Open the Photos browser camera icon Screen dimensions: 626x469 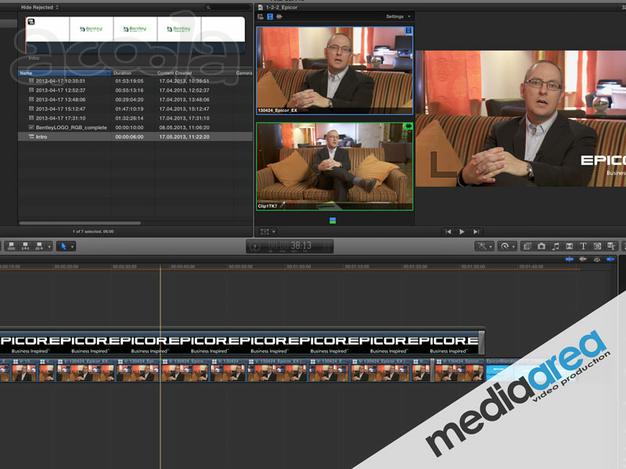coord(541,246)
